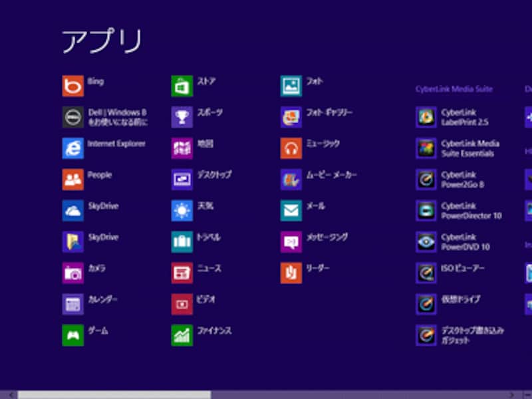532x399 pixels.
Task: Click the scrollbar right arrow
Action: coord(512,395)
